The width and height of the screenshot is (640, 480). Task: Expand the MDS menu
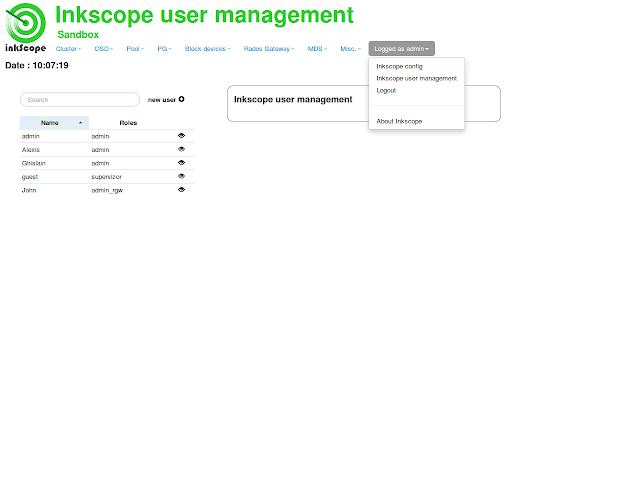pos(317,49)
